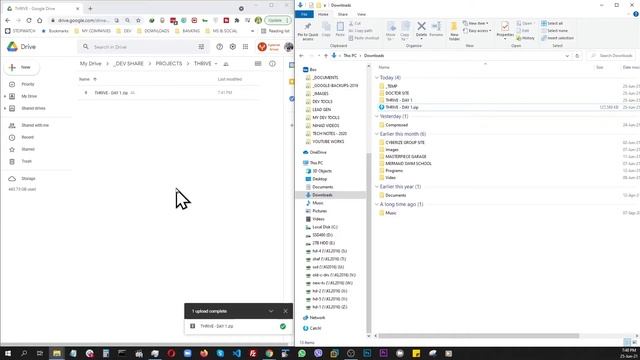The image size is (640, 360).
Task: Click PROJECTS in breadcrumb path
Action: click(x=169, y=64)
